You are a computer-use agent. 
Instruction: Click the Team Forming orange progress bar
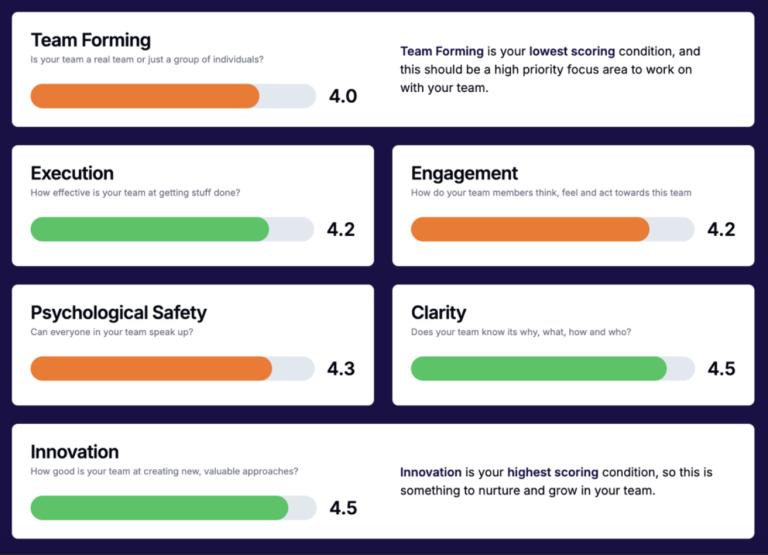click(145, 96)
